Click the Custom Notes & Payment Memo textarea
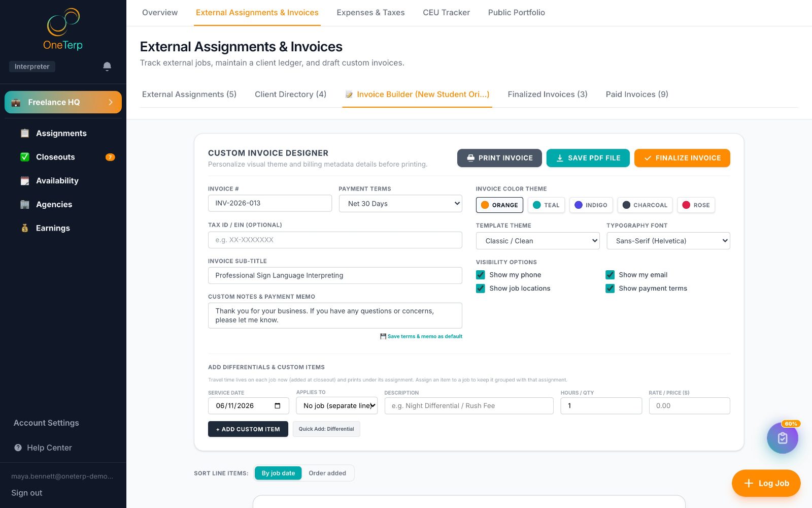This screenshot has width=812, height=508. (x=335, y=315)
